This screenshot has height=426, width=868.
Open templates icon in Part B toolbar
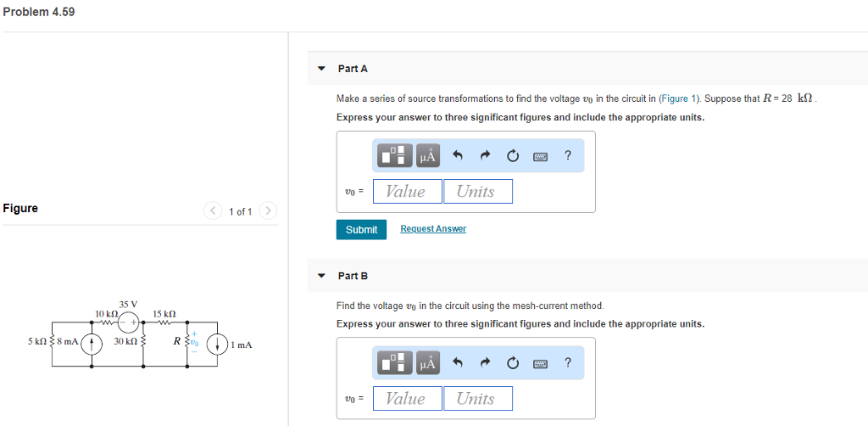tap(395, 363)
